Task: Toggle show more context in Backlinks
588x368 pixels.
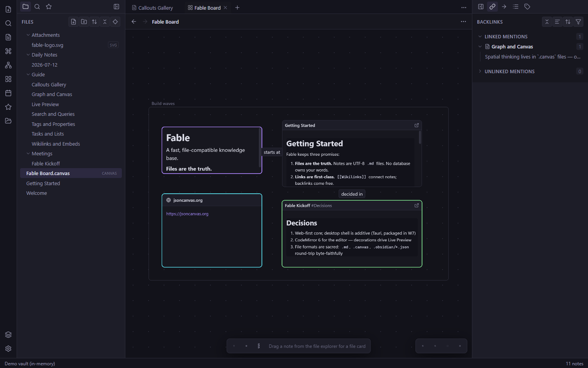Action: [x=557, y=22]
